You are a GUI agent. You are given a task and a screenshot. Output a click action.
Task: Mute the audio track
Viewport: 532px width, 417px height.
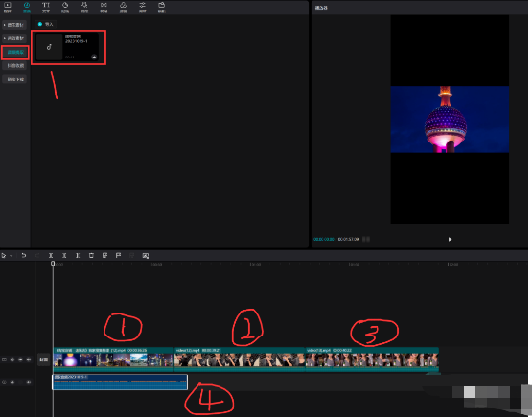(29, 382)
